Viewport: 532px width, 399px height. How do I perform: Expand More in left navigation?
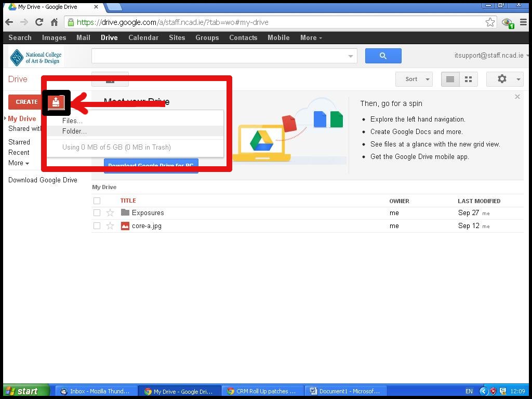[x=19, y=163]
